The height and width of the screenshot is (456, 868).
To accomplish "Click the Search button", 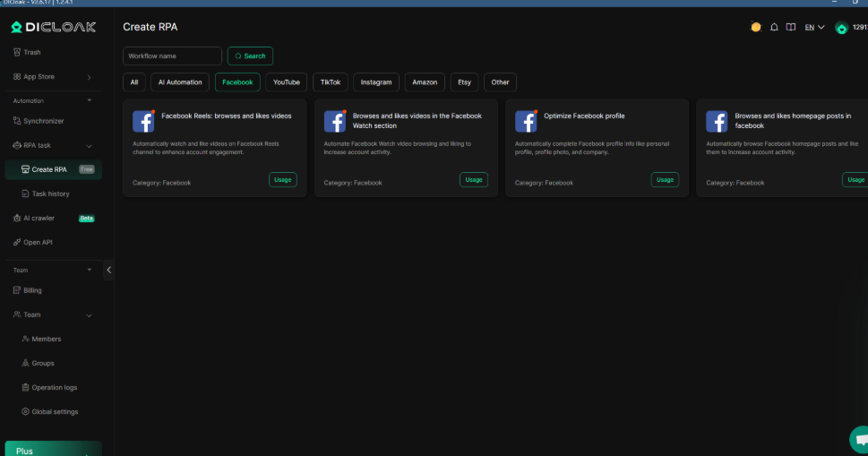I will click(250, 56).
